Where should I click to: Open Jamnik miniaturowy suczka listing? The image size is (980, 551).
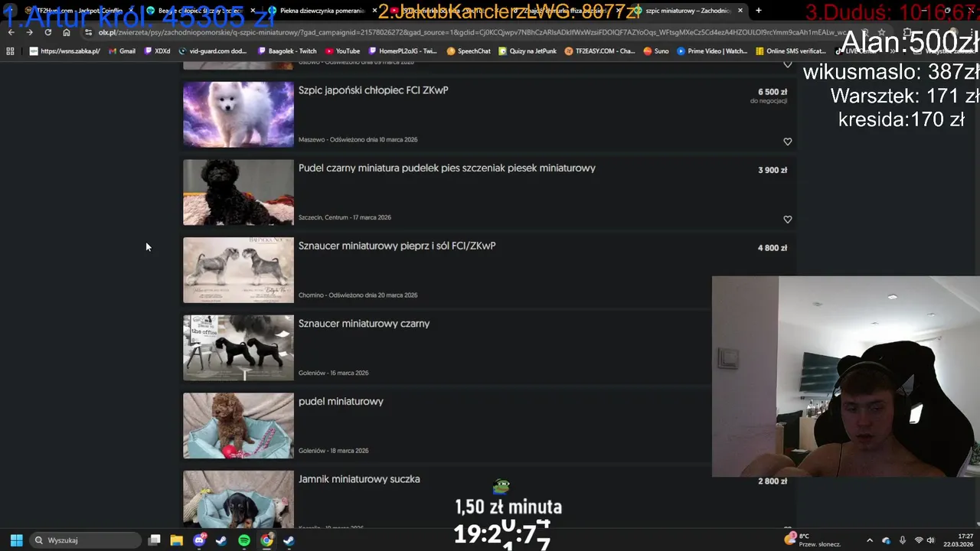pos(359,479)
